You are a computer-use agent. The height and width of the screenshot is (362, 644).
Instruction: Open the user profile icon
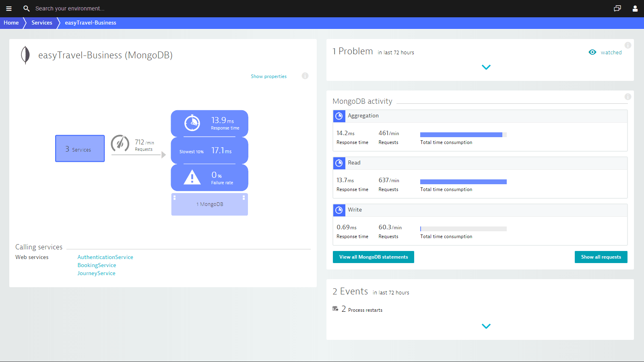pyautogui.click(x=635, y=8)
